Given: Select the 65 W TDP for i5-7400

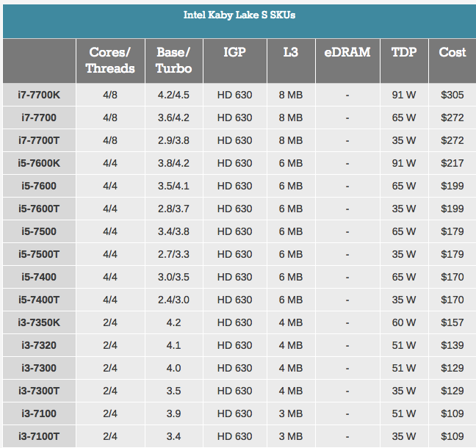Looking at the screenshot, I should tap(404, 277).
